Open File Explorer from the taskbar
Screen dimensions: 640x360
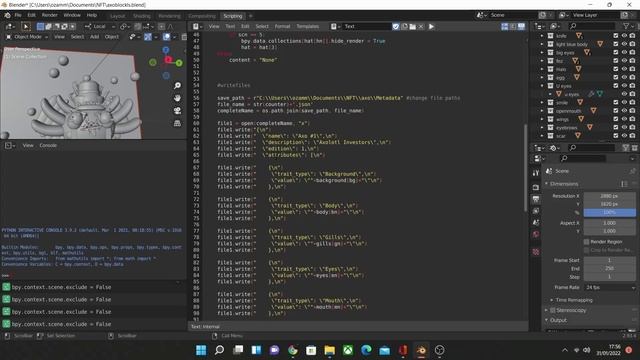(329, 350)
